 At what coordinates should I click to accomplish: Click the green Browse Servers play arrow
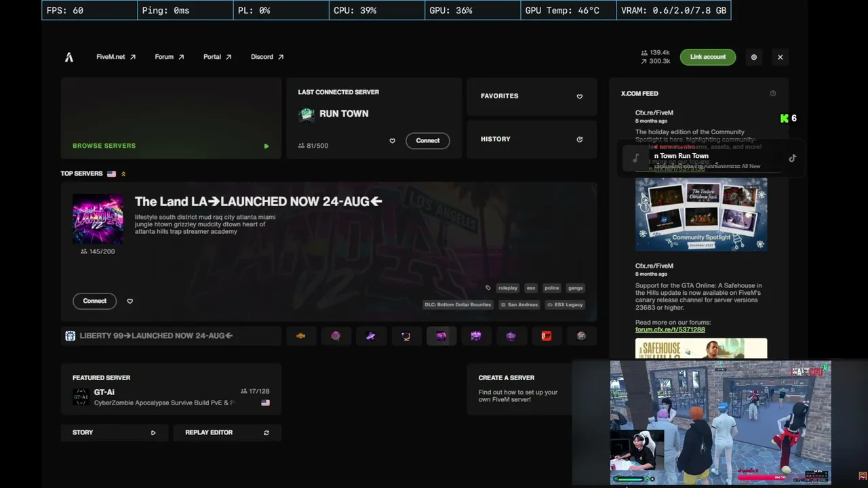[x=267, y=146]
